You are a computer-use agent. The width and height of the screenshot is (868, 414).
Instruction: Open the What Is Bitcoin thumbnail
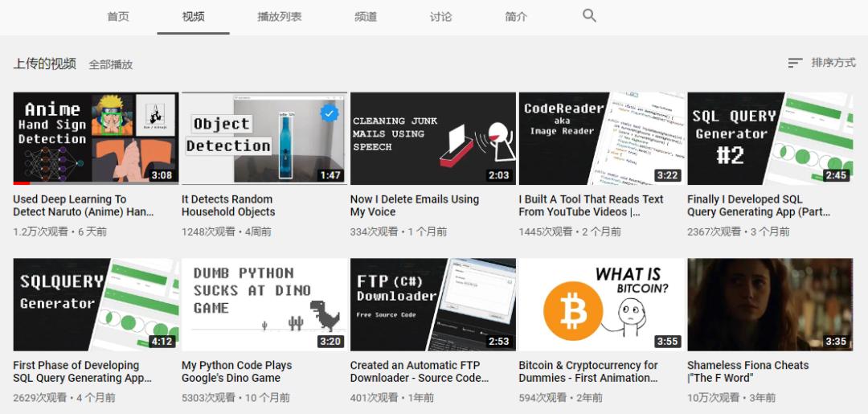(602, 305)
